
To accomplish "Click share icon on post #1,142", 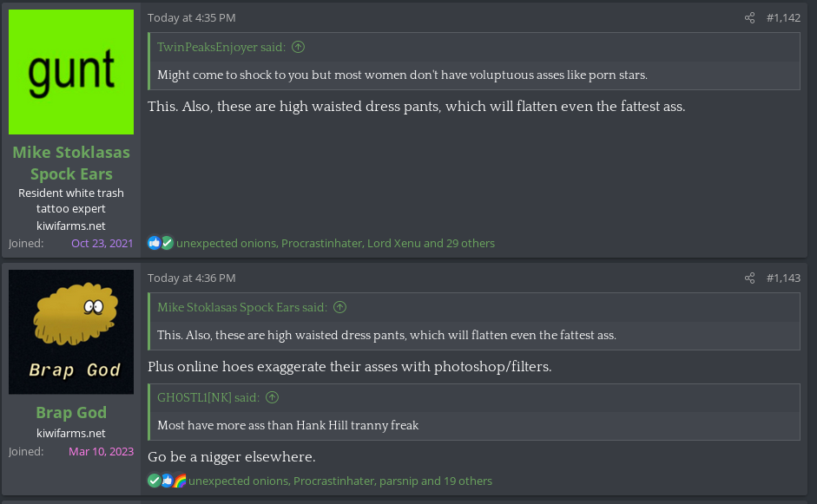I will point(750,18).
